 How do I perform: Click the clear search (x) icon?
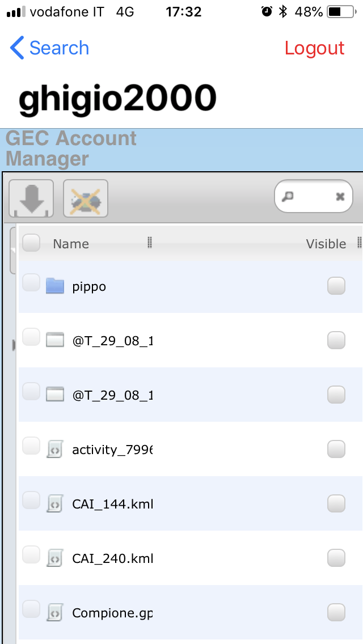tap(339, 196)
